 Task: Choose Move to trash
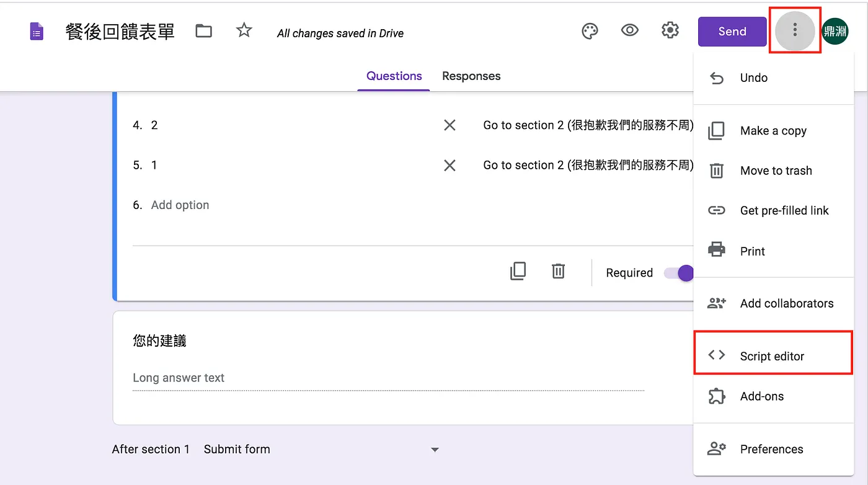773,171
